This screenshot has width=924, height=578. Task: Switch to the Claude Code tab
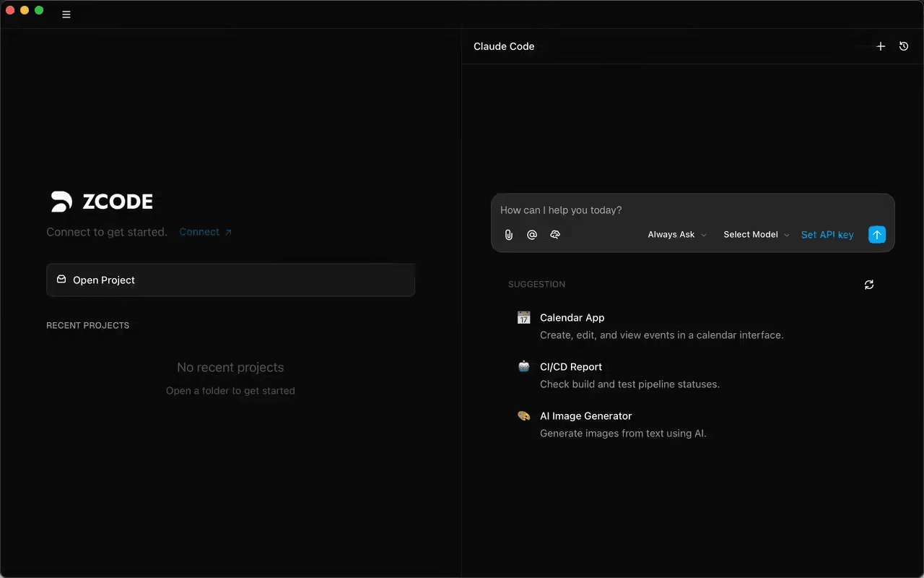click(x=503, y=46)
